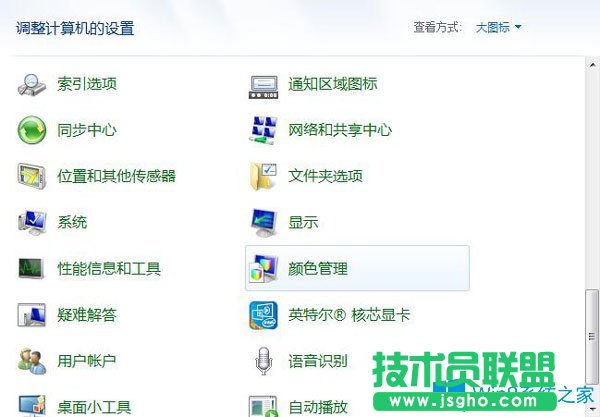Expand the 大图标 view mode dropdown
The width and height of the screenshot is (600, 417).
pos(498,27)
